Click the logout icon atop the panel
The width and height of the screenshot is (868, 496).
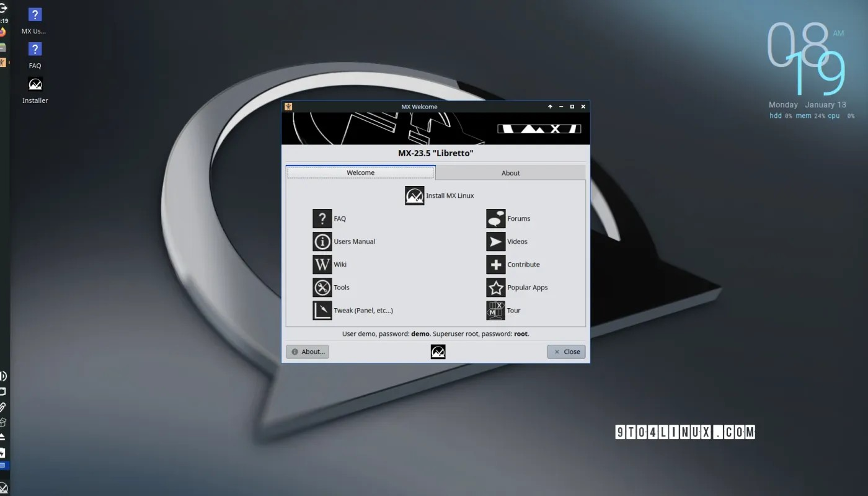[2, 8]
